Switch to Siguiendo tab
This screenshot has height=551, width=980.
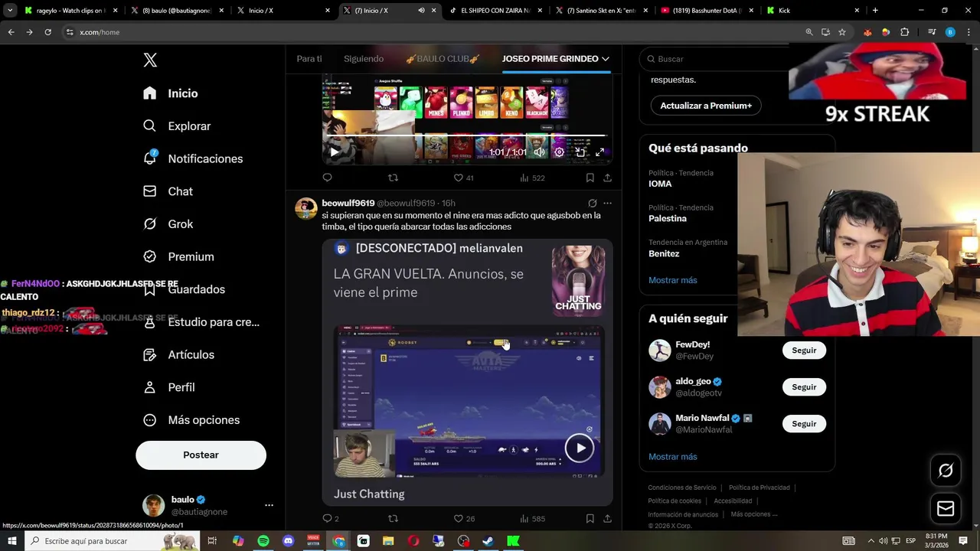[364, 59]
